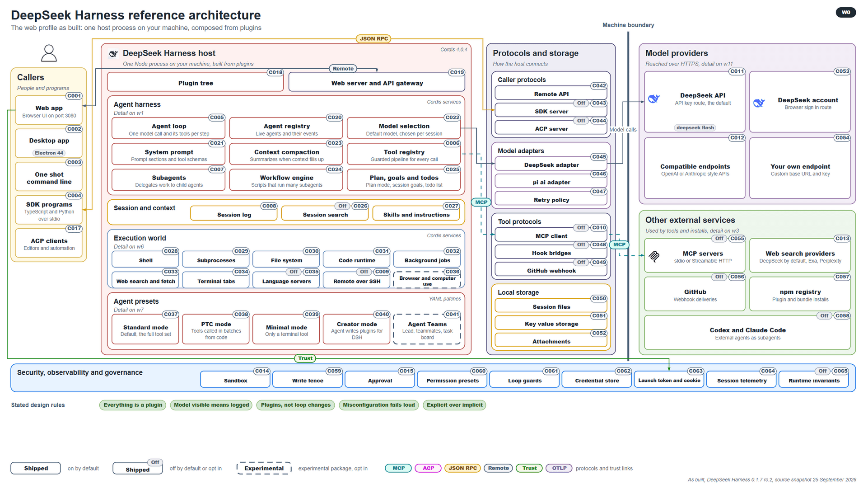Screen dimensions: 868x489
Task: Open the Tool registry component
Action: pos(404,155)
